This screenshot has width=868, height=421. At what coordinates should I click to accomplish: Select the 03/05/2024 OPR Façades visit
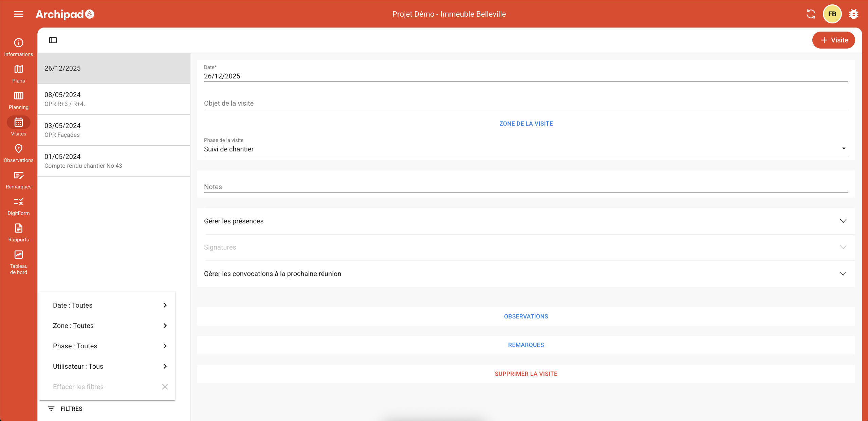coord(114,130)
